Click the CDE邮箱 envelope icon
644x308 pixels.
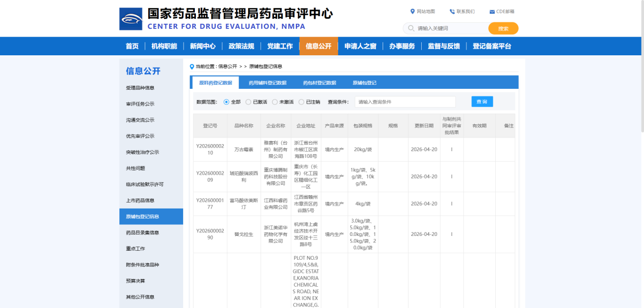tap(492, 12)
